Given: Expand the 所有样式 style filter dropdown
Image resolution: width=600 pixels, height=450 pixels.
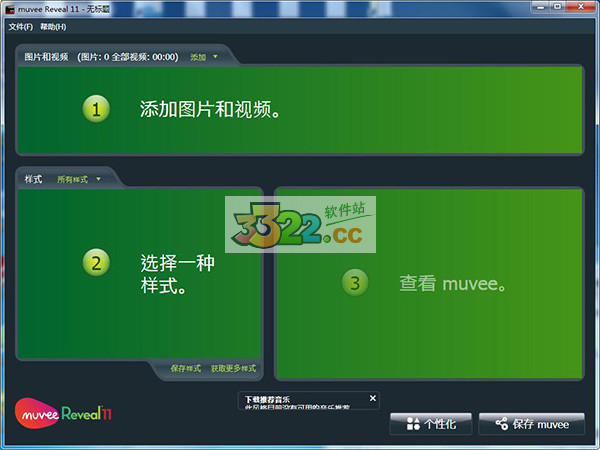Looking at the screenshot, I should point(79,179).
